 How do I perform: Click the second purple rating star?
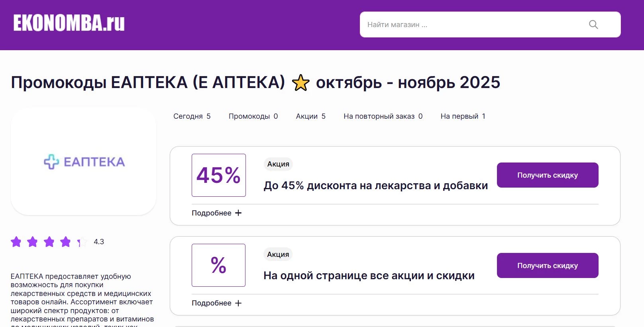tap(32, 242)
